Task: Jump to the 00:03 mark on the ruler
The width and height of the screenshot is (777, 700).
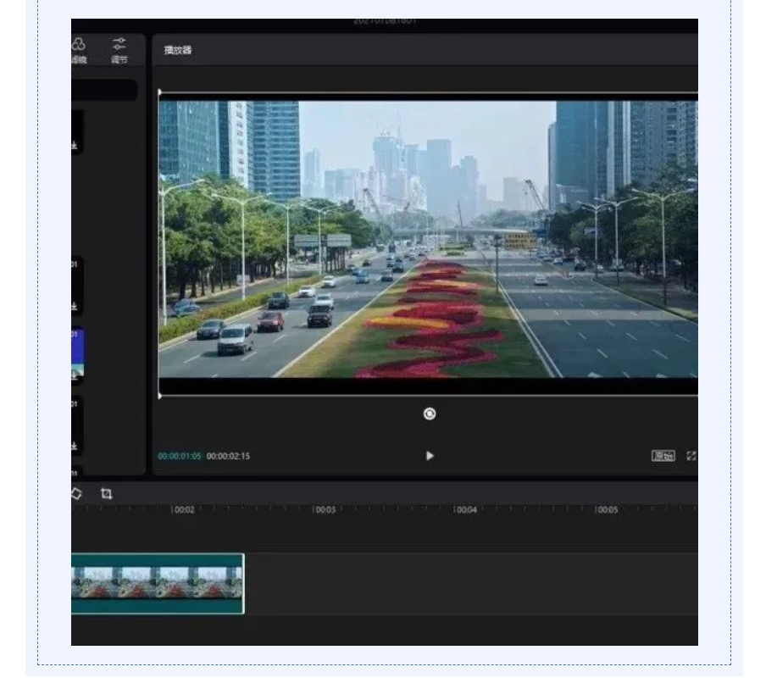Action: (x=325, y=511)
